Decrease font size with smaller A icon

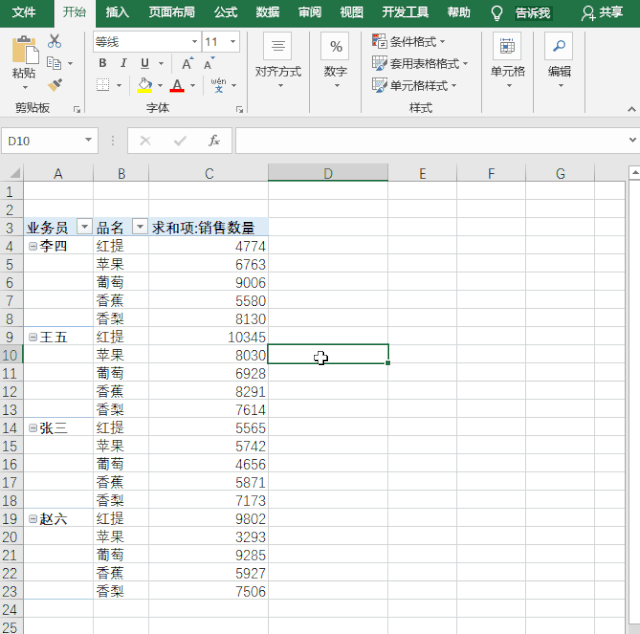209,63
